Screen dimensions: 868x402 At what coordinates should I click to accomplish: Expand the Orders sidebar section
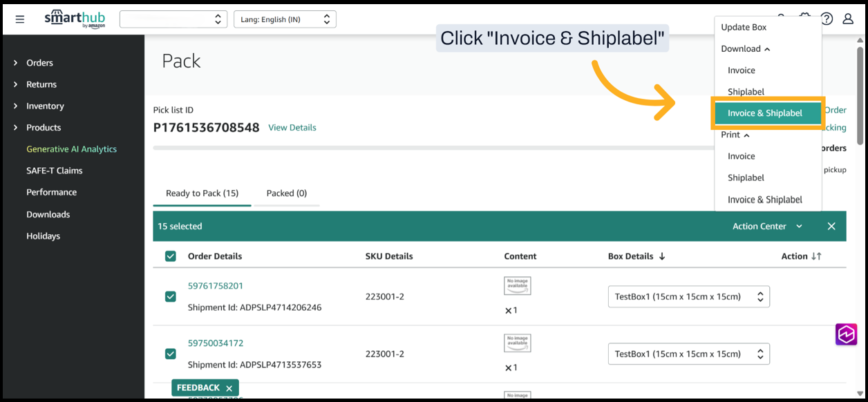[16, 63]
